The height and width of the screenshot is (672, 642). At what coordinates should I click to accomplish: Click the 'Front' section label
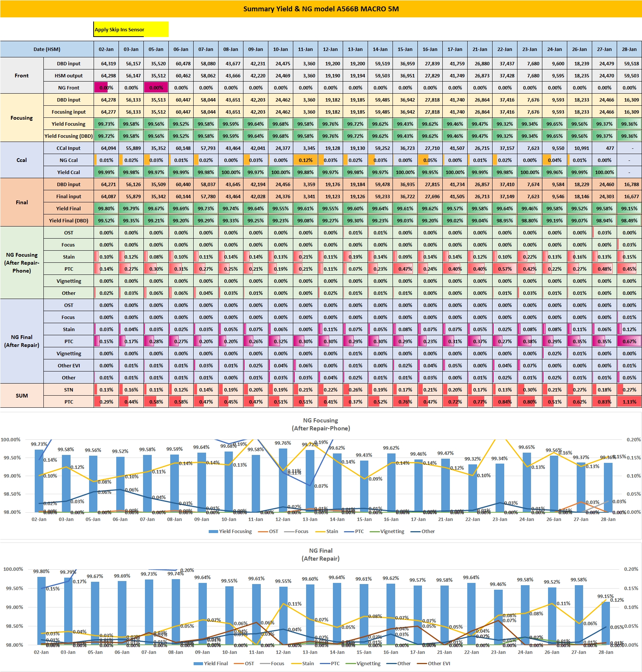tap(22, 76)
